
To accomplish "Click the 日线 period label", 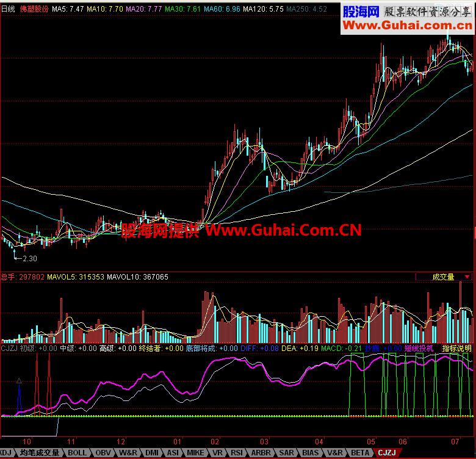I will (8, 9).
